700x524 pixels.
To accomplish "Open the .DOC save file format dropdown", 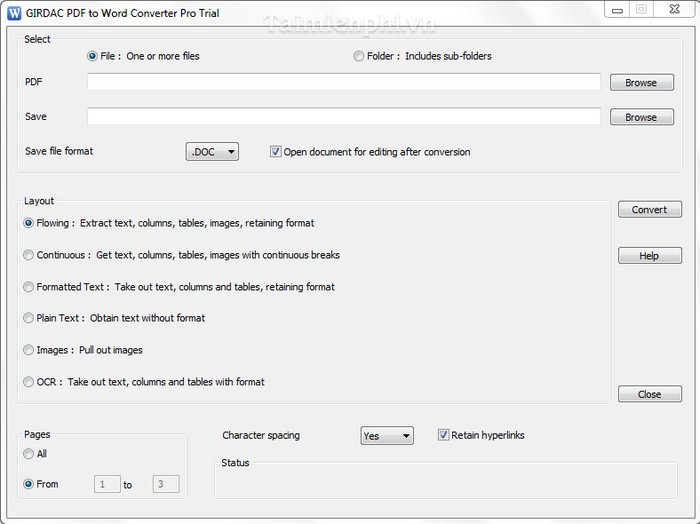I will coord(212,152).
